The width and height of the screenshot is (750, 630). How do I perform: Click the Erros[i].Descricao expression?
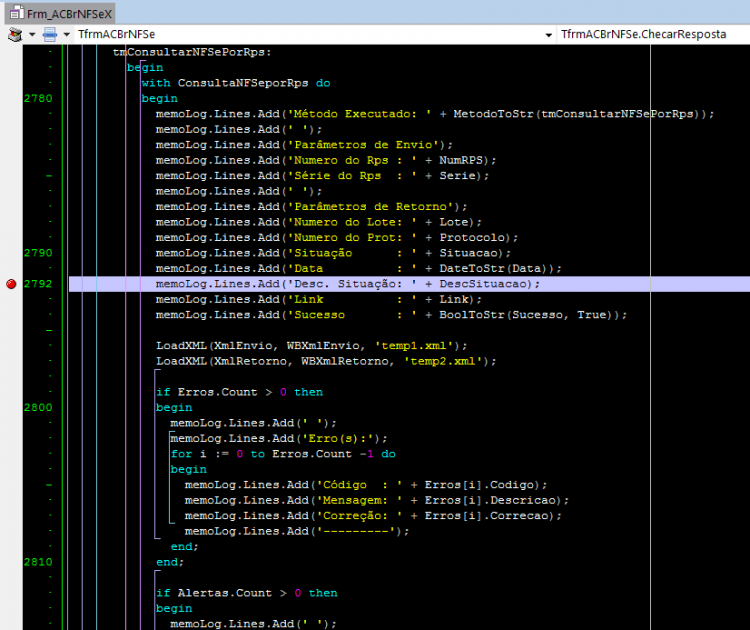click(x=490, y=500)
